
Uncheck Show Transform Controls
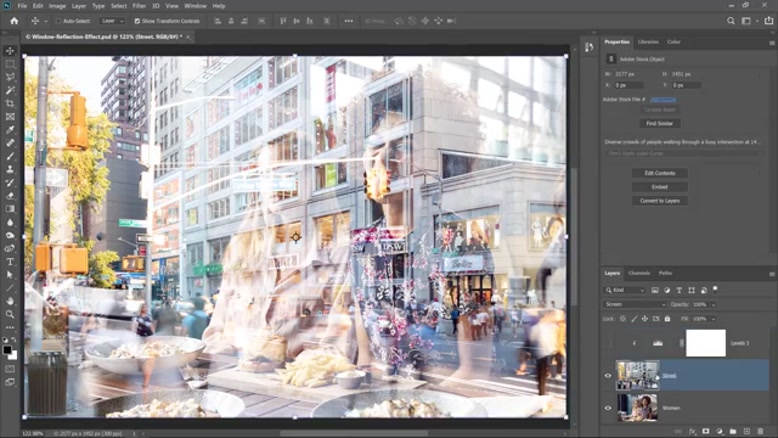coord(136,20)
